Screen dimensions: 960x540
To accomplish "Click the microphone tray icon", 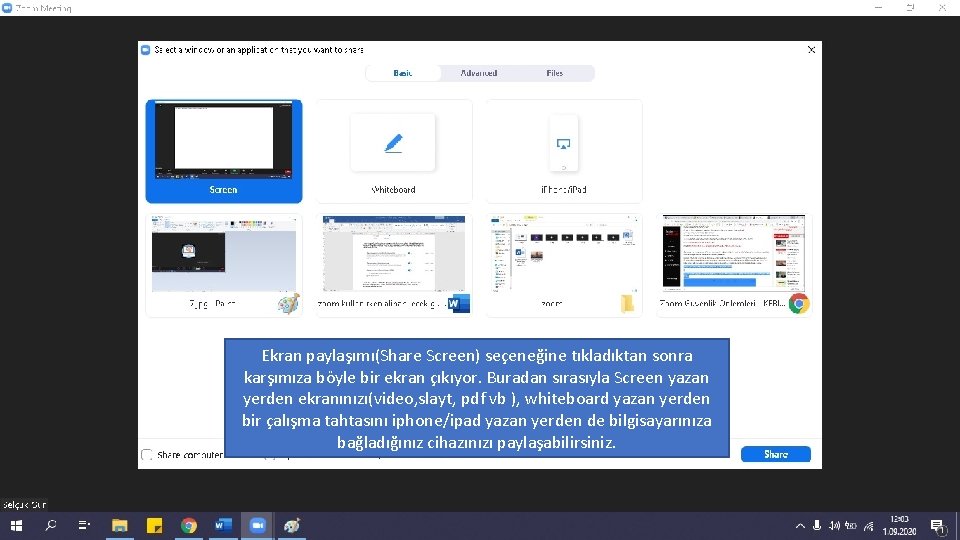I will [x=817, y=526].
